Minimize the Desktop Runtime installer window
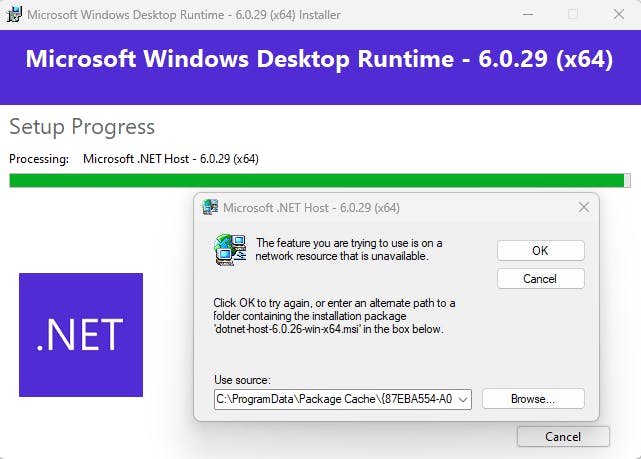Screen dimensions: 641x459 click(x=525, y=14)
